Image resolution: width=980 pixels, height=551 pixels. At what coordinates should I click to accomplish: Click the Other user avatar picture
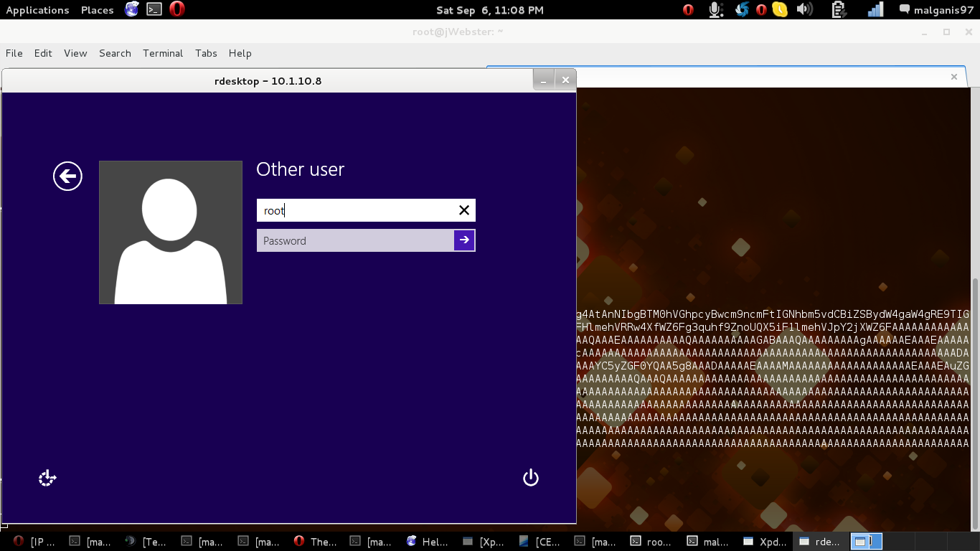click(x=171, y=232)
